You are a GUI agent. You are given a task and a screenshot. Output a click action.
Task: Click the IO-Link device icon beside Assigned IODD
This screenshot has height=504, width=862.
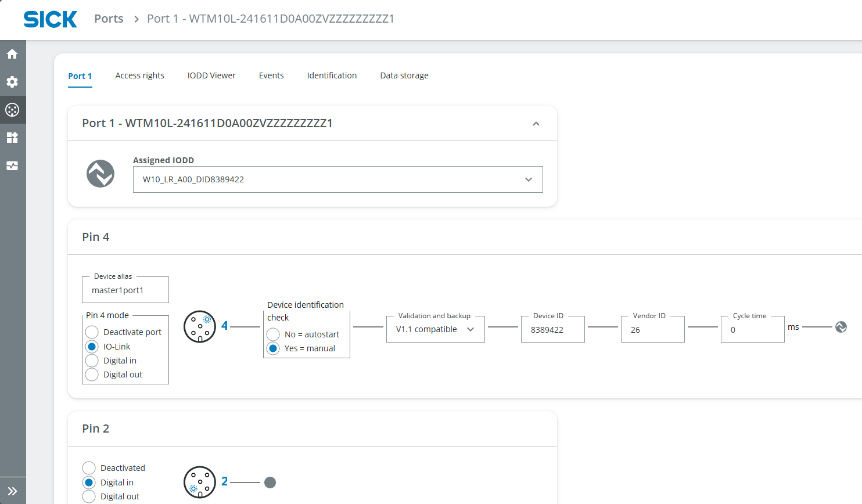(100, 174)
